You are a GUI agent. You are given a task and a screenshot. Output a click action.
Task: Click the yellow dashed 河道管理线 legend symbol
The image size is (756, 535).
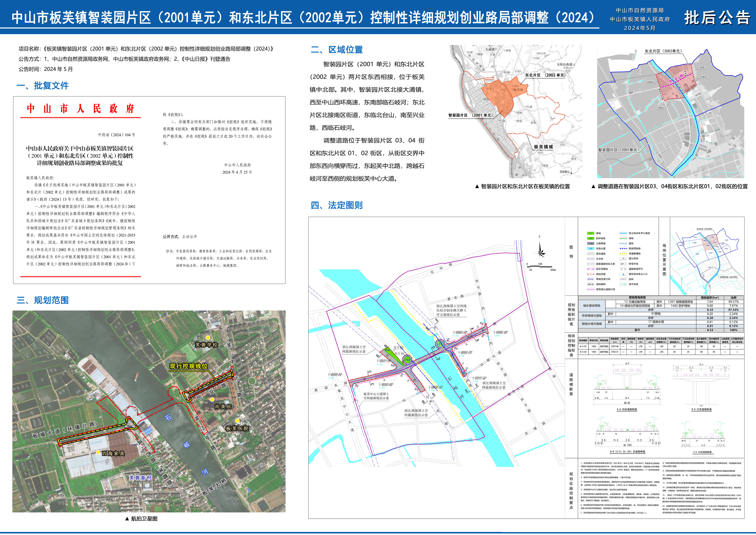pos(623,254)
